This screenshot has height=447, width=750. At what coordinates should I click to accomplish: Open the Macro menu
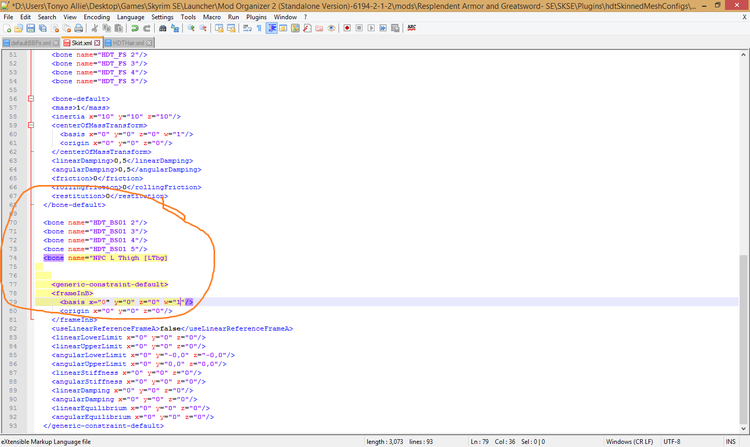211,17
